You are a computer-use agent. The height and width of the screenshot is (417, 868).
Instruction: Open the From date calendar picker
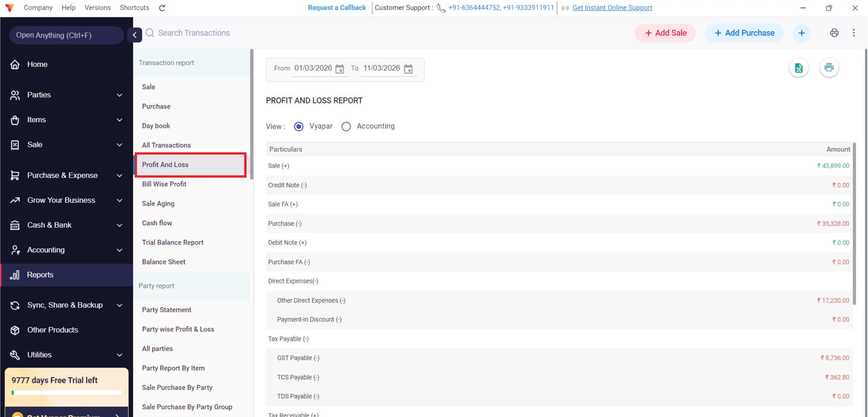[339, 69]
